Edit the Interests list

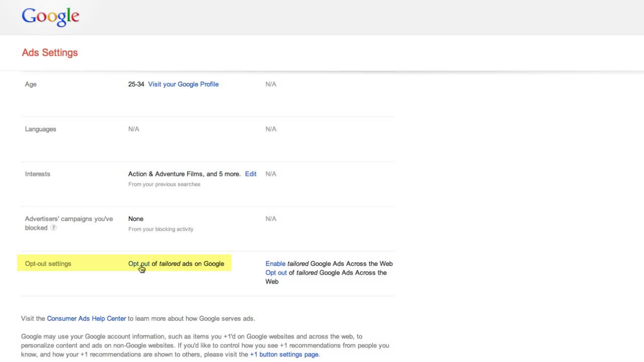[251, 174]
